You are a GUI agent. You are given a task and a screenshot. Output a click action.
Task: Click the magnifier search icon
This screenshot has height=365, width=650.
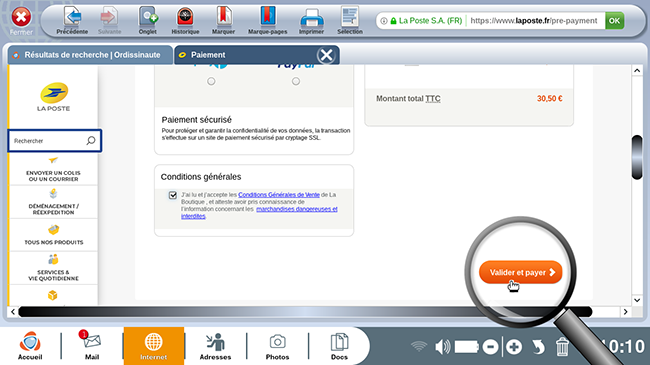click(91, 141)
